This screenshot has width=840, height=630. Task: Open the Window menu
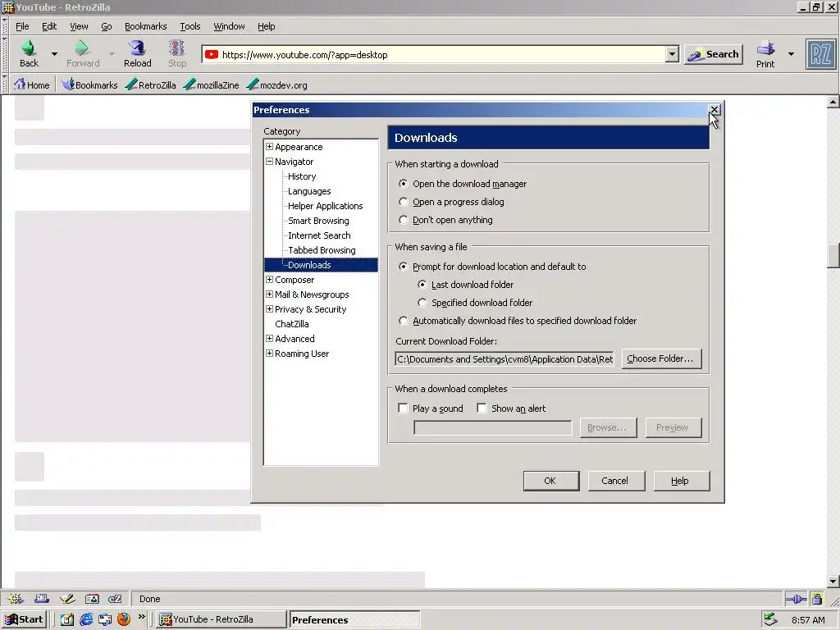[229, 26]
